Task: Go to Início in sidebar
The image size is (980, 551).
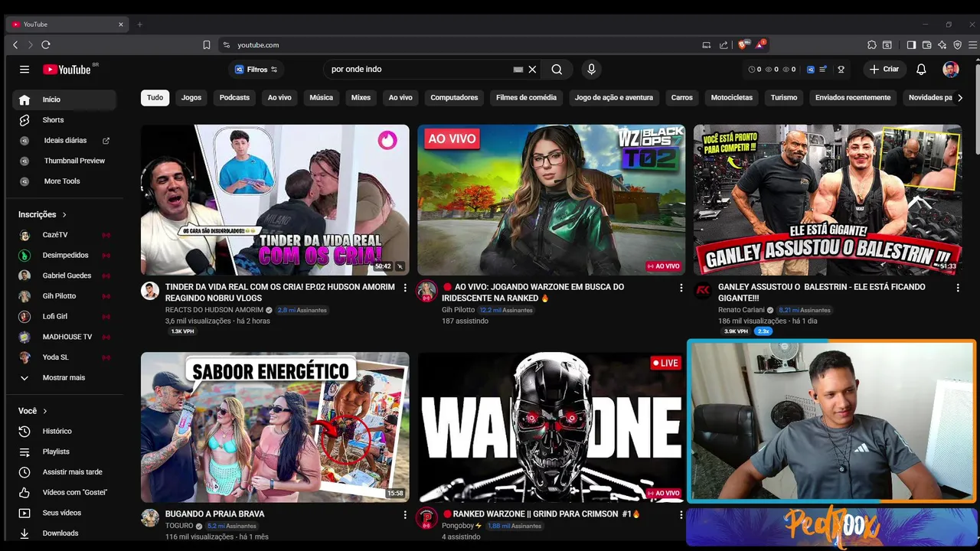Action: [64, 99]
